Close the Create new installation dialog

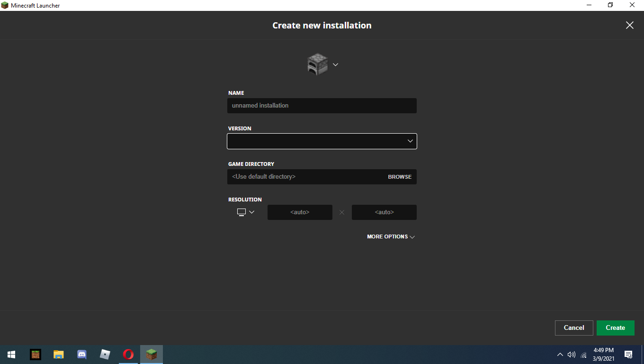coord(630,25)
